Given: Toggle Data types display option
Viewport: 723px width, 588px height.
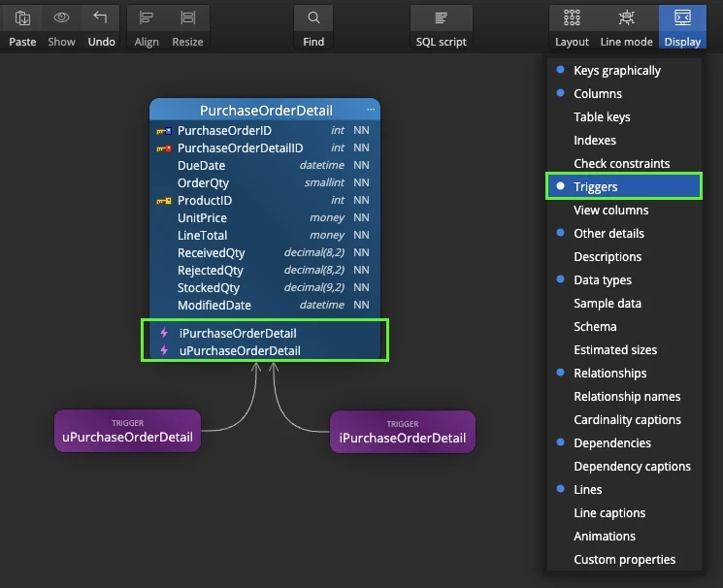Looking at the screenshot, I should pos(624,280).
